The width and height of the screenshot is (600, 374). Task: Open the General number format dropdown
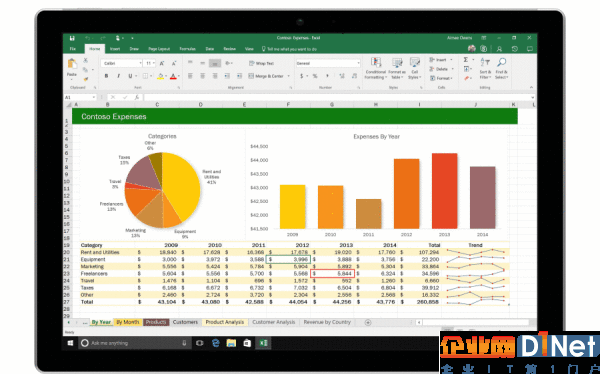(x=358, y=63)
